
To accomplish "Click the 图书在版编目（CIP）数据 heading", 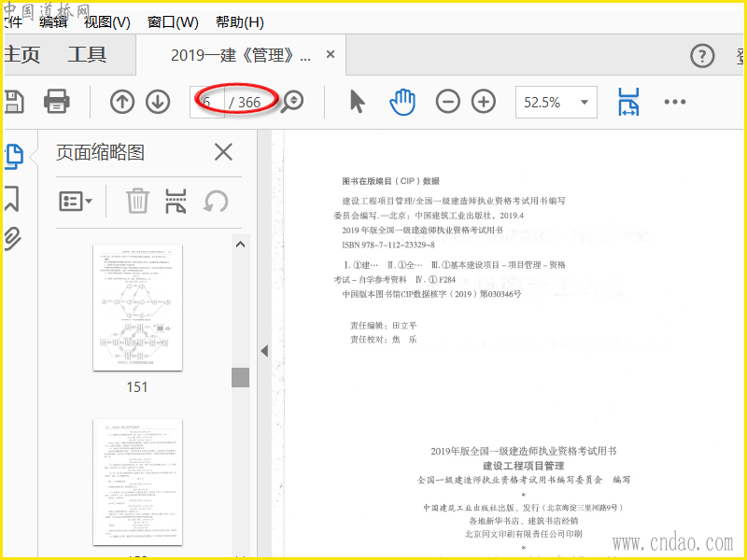I will point(390,181).
